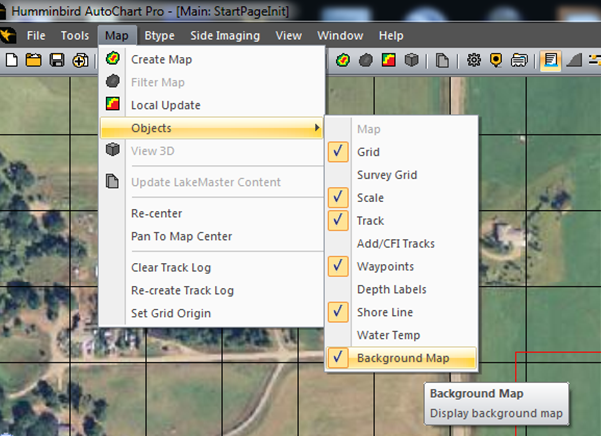The width and height of the screenshot is (601, 436).
Task: Open the File menu
Action: 36,36
